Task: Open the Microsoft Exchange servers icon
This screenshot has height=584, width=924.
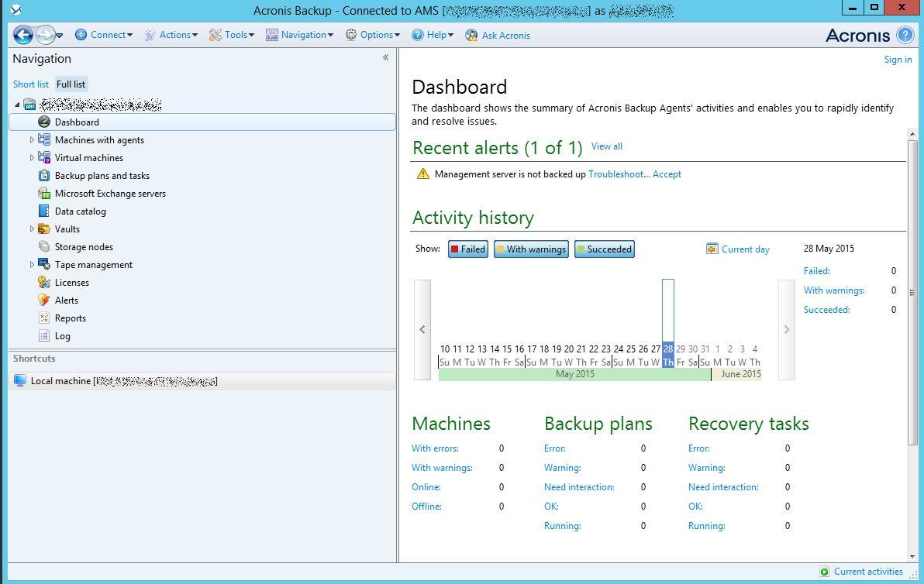Action: pos(44,193)
